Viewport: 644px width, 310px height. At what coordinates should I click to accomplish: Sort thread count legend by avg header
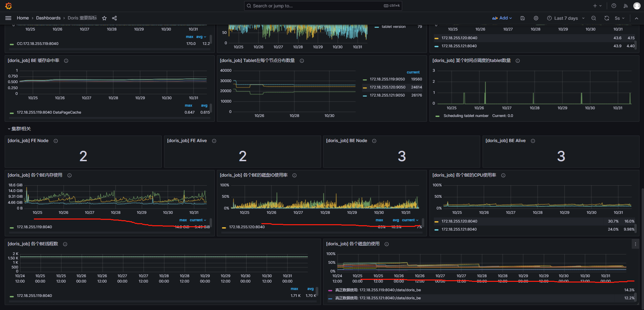(310, 289)
